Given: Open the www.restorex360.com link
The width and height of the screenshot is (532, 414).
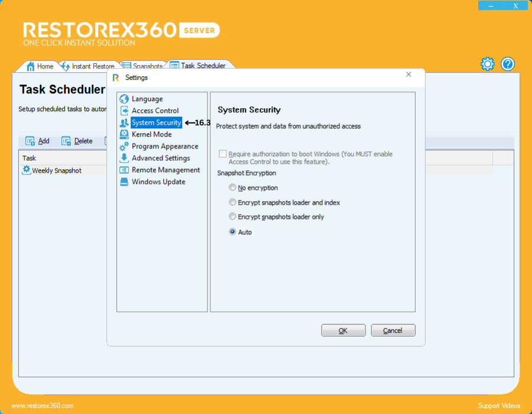Looking at the screenshot, I should (x=43, y=406).
